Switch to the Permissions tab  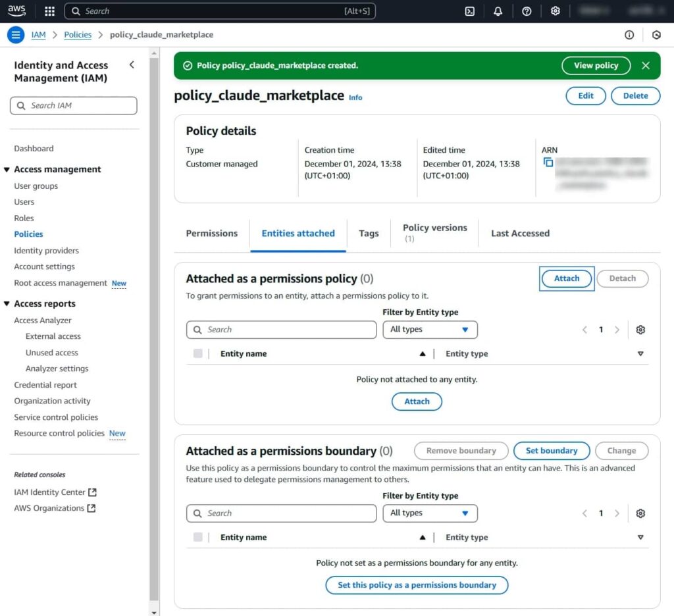[x=212, y=234]
